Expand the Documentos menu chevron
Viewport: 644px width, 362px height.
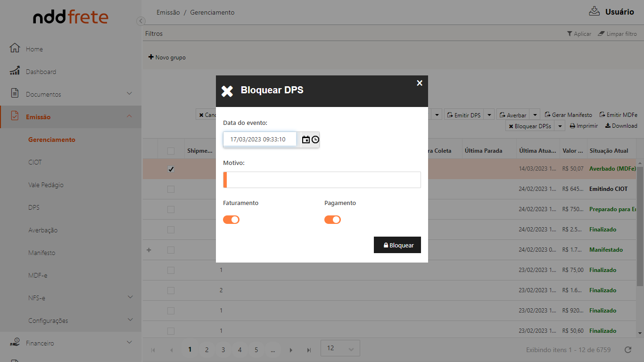point(130,94)
